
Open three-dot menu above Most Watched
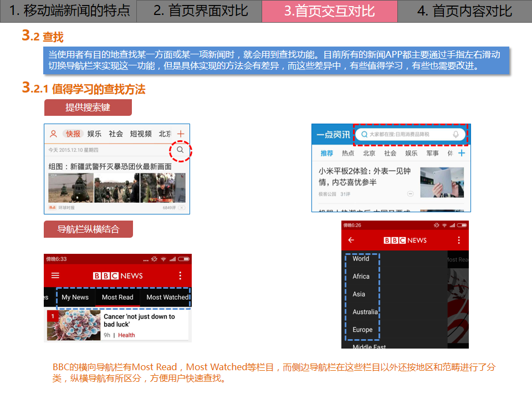point(180,275)
